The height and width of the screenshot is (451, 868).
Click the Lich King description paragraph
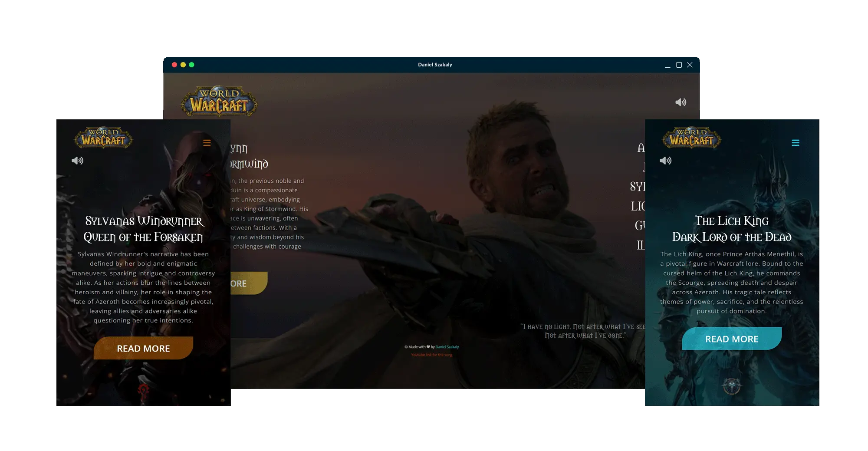coord(732,282)
